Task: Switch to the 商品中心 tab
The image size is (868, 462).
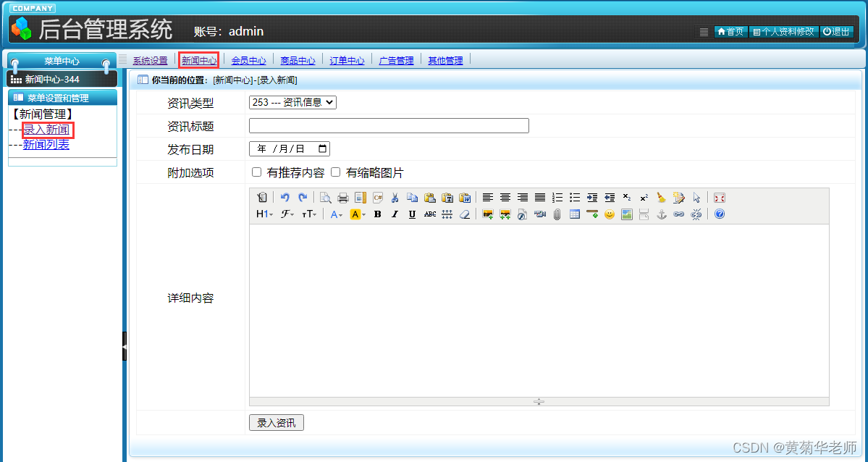Action: pyautogui.click(x=298, y=60)
